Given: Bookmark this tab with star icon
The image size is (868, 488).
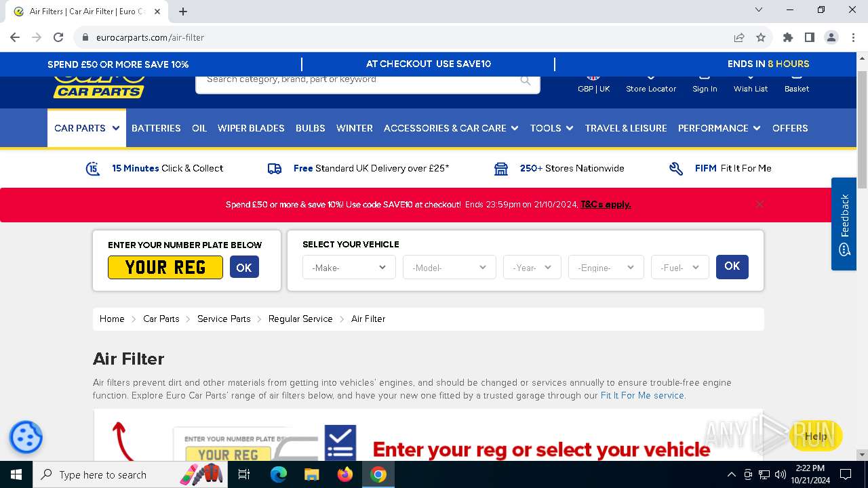Looking at the screenshot, I should click(761, 37).
